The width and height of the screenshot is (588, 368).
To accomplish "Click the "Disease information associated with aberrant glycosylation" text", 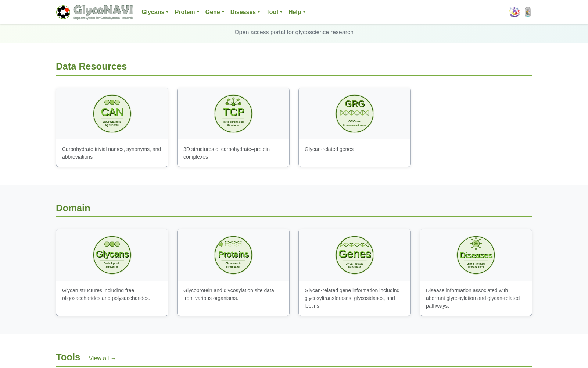I will [x=473, y=298].
